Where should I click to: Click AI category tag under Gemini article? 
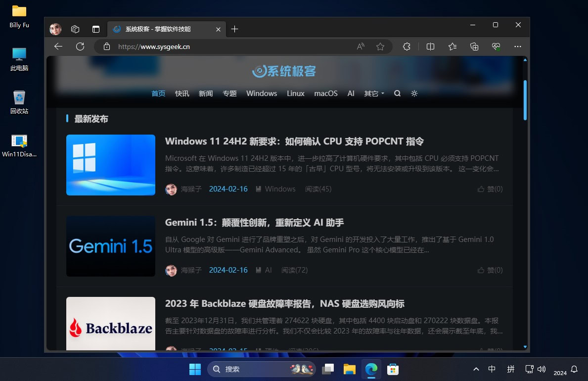coord(268,270)
